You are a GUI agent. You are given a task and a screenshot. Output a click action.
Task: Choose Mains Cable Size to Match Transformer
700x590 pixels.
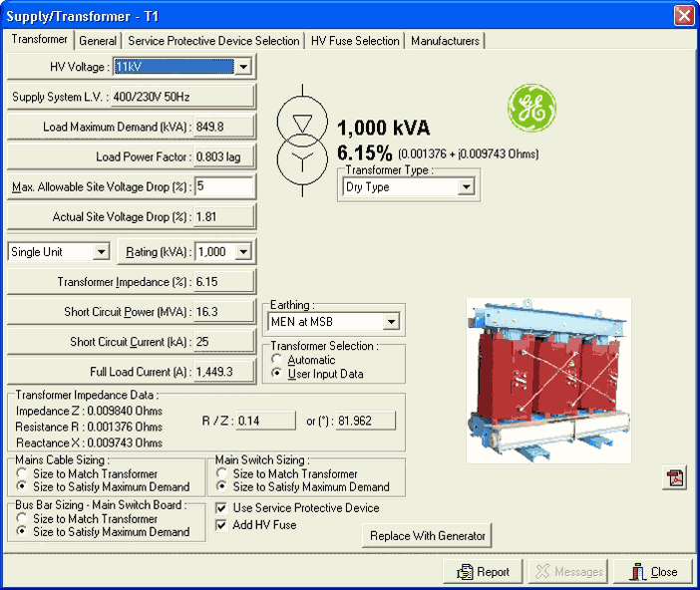(x=22, y=474)
